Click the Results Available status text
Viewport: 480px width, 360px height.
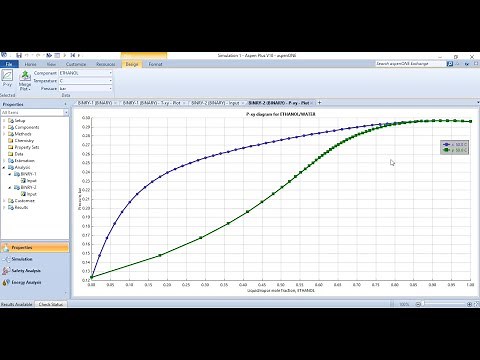(16, 304)
